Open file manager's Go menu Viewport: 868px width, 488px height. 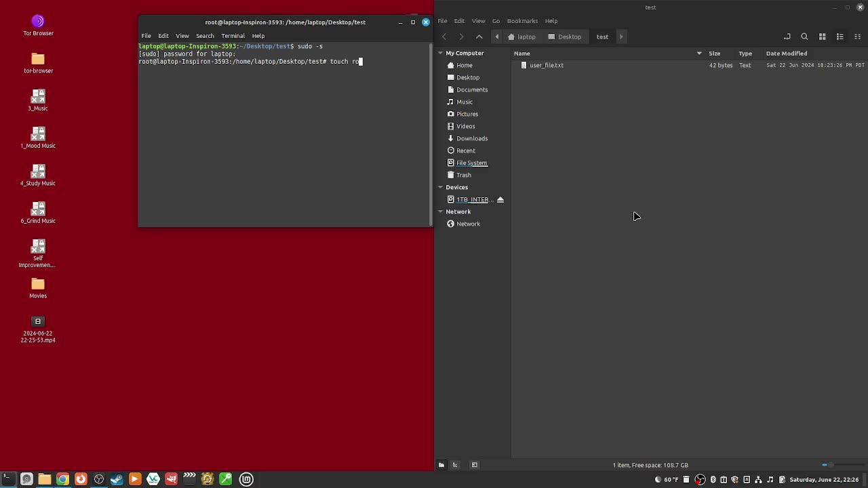496,21
